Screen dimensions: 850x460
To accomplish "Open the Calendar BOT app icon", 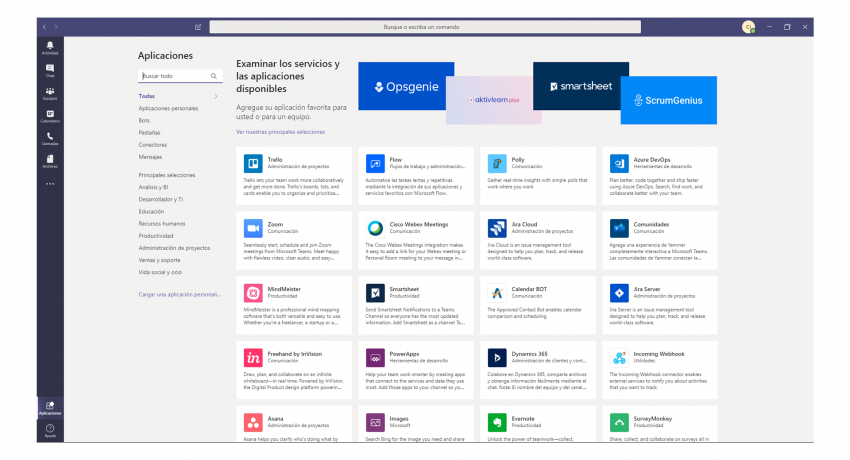I will tap(497, 293).
